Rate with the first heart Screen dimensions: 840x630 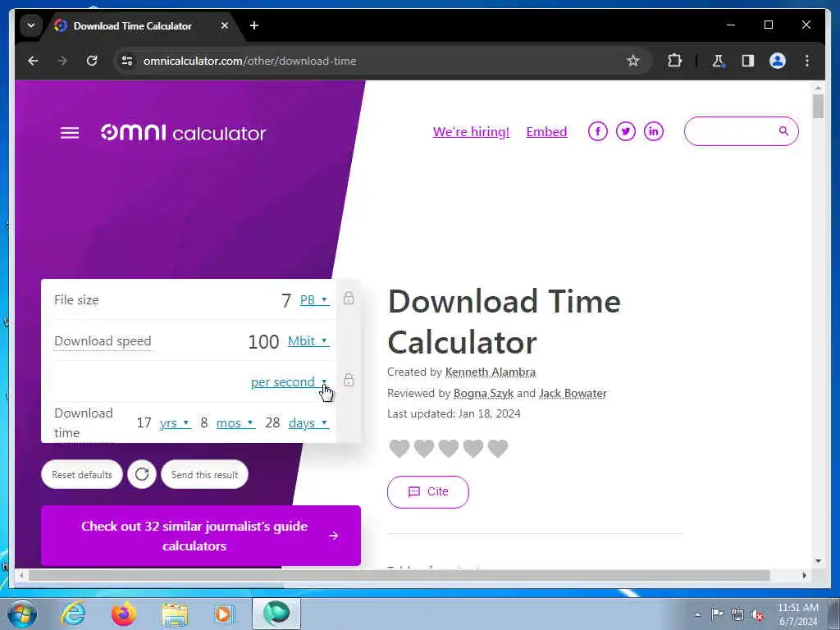tap(399, 449)
